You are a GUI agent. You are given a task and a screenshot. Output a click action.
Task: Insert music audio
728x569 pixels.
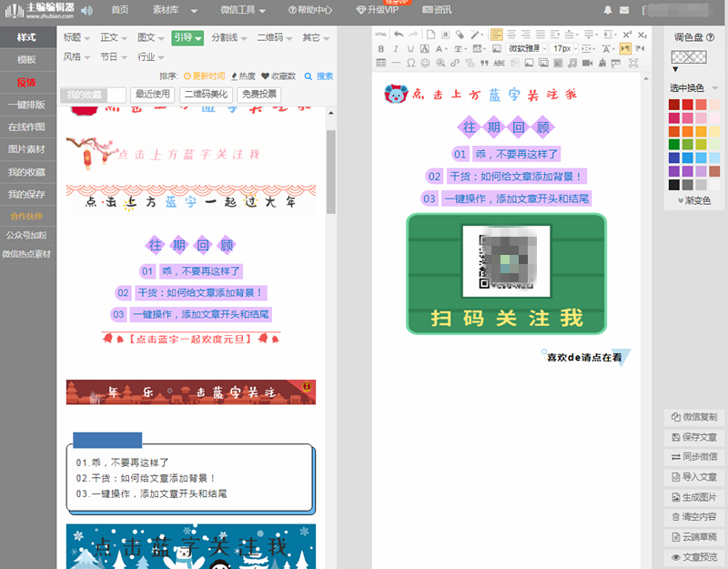point(572,63)
